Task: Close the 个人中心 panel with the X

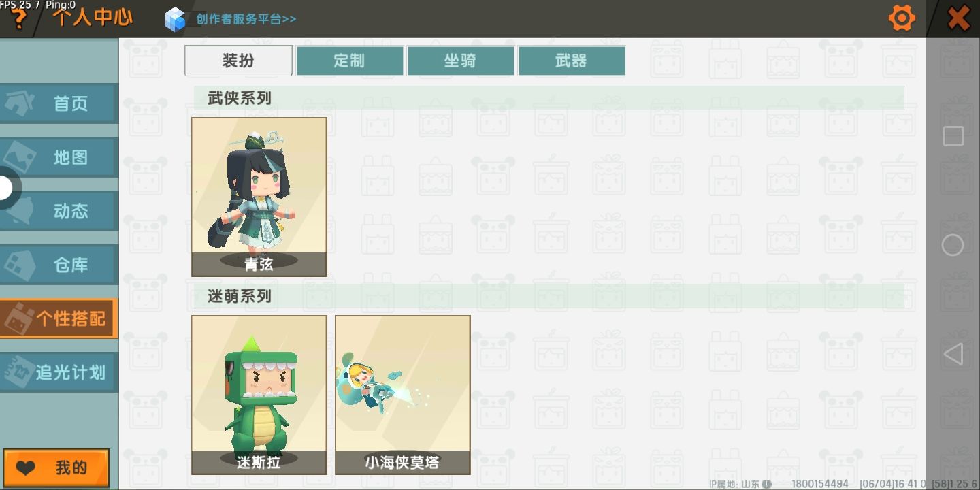Action: point(959,18)
